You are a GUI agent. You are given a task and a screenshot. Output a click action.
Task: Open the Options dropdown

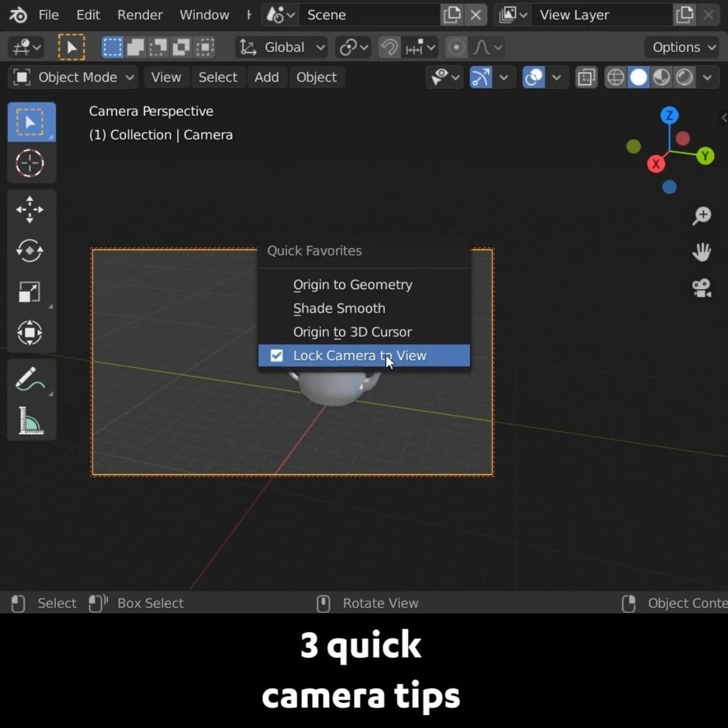point(683,47)
